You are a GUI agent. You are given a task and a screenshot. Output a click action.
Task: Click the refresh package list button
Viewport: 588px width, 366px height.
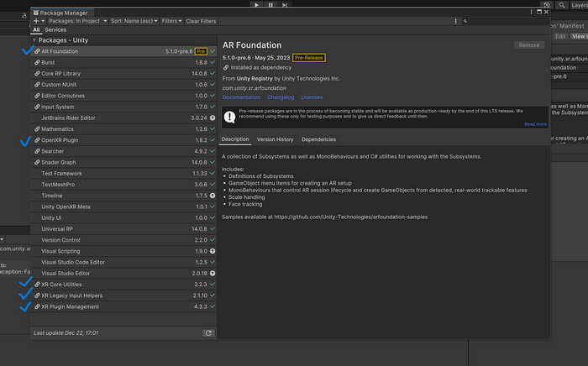pyautogui.click(x=208, y=332)
